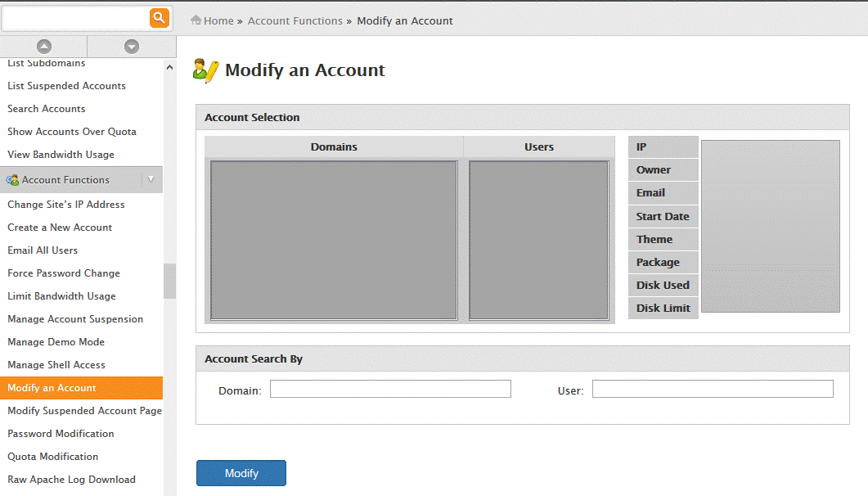
Task: Focus the Domain search input field
Action: [390, 389]
